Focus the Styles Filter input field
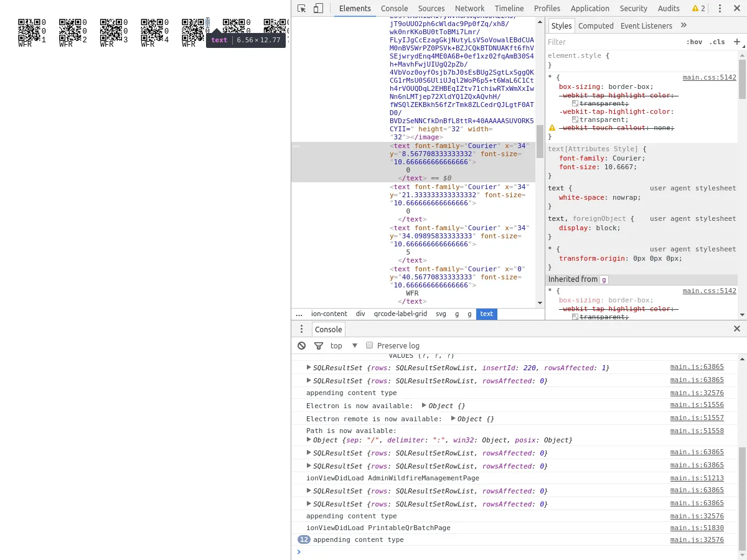The height and width of the screenshot is (560, 747). point(613,42)
